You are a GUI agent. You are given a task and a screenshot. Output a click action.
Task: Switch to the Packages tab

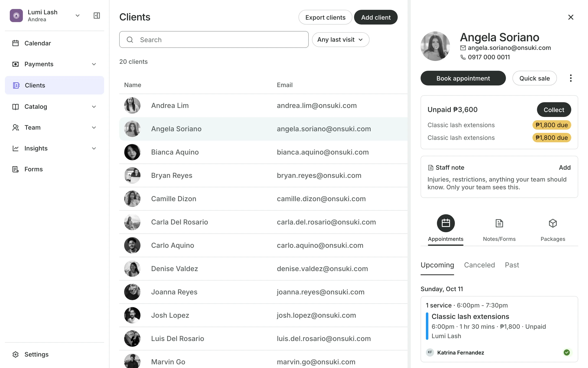click(x=553, y=229)
